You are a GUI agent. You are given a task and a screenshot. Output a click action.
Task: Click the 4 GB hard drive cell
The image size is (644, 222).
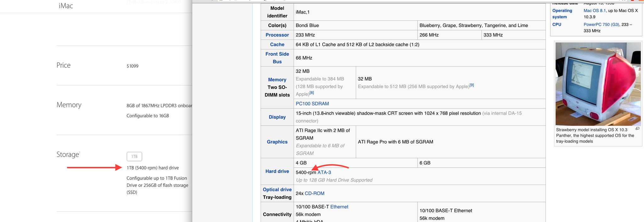355,163
